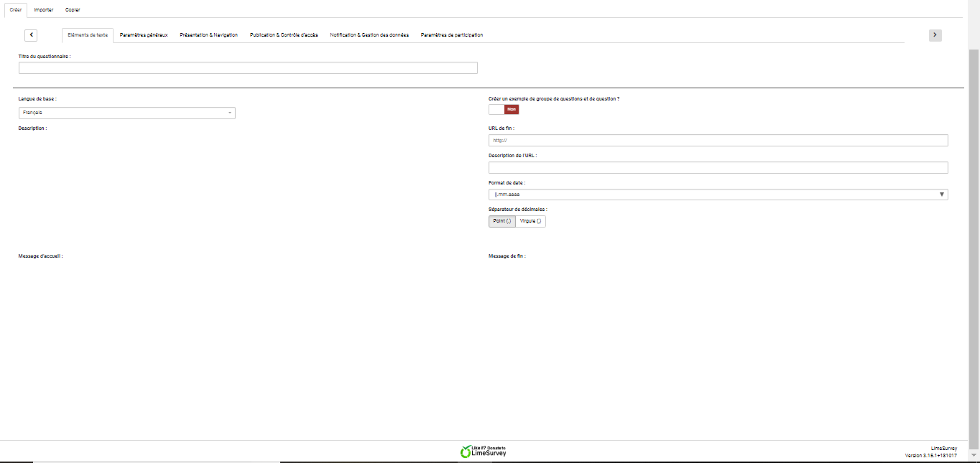980x463 pixels.
Task: Open the Paramètres généraux tab
Action: coord(144,35)
